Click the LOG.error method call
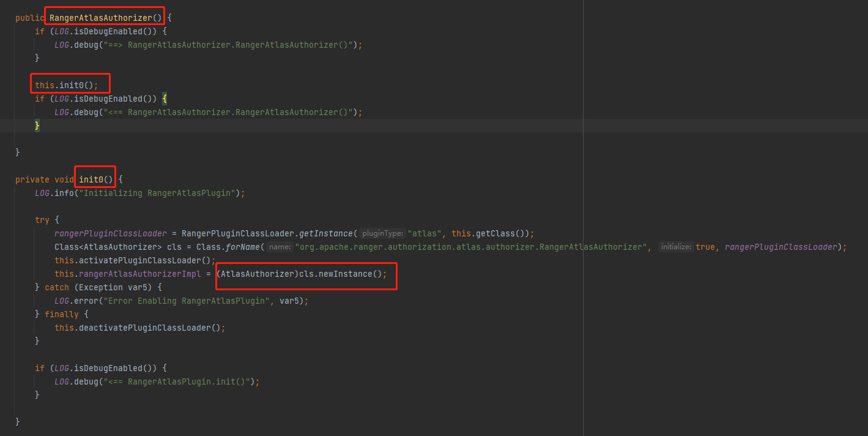 coord(76,301)
